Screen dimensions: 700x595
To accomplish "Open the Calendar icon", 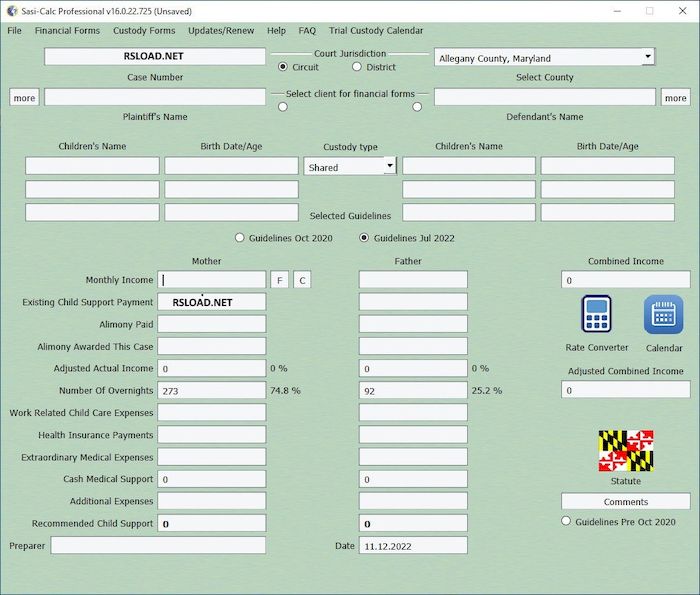I will pyautogui.click(x=663, y=314).
